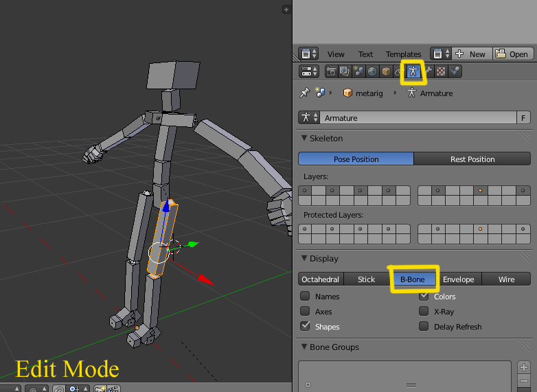Image resolution: width=537 pixels, height=392 pixels.
Task: Create a new text block with New
Action: click(x=472, y=54)
